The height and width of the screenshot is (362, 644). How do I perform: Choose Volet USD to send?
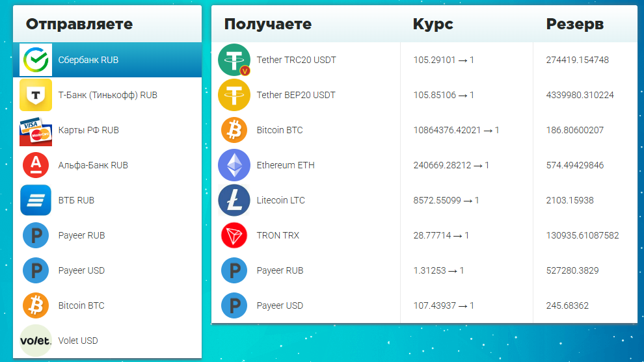coord(107,341)
